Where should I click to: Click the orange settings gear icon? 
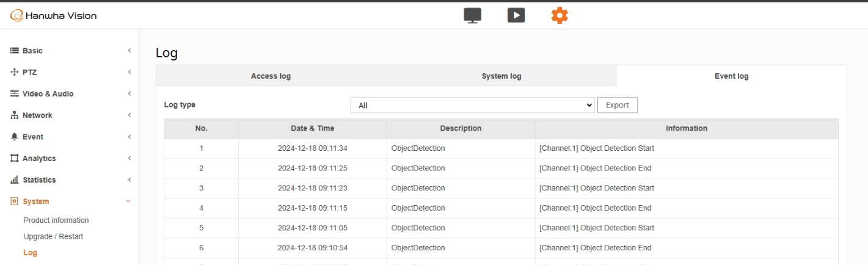pyautogui.click(x=559, y=15)
